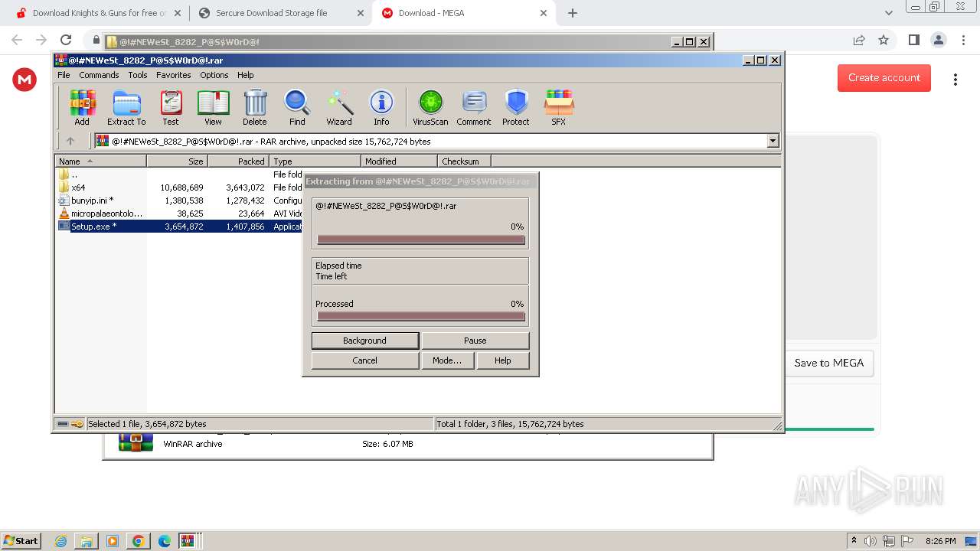Sort by the Name column header
Screen dimensions: 980x551
[x=100, y=161]
